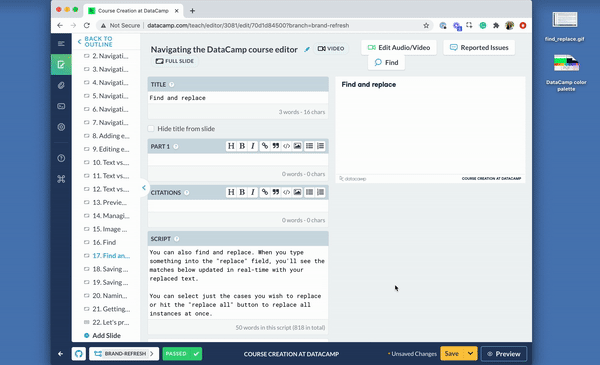
Task: Open the slides monitor icon in the sidebar
Action: 61,106
